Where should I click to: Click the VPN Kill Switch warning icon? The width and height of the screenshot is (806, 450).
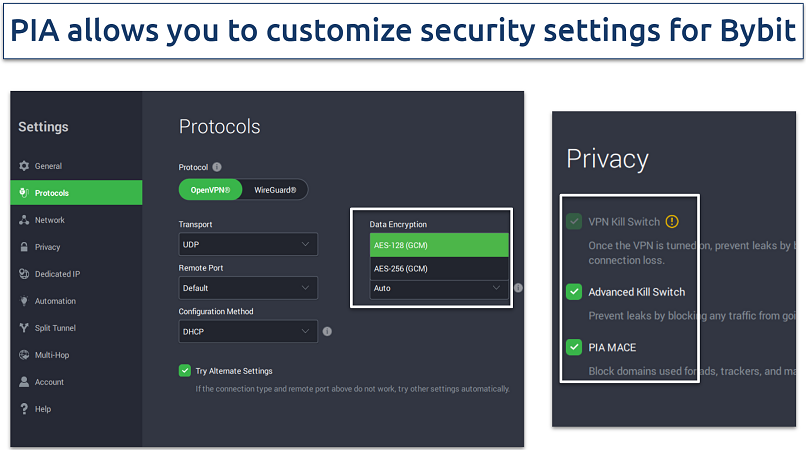672,222
